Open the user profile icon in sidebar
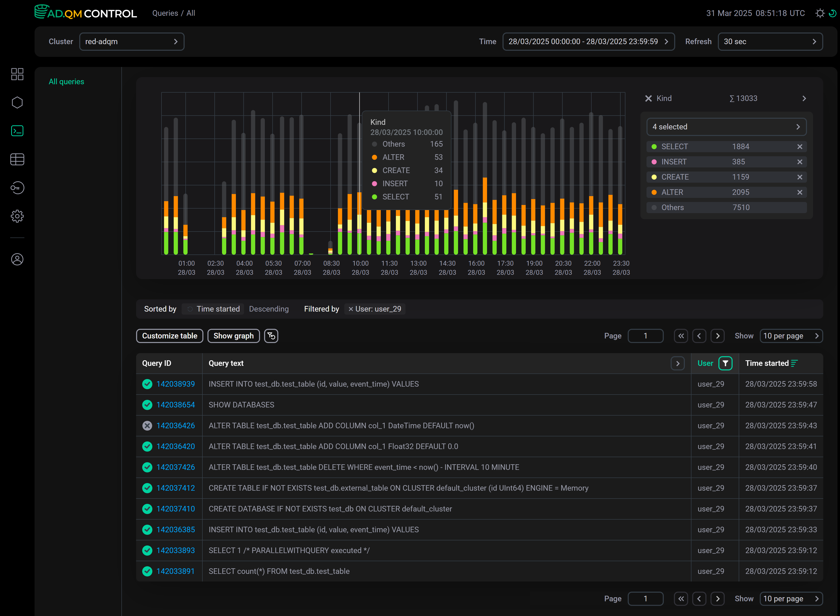840x616 pixels. (x=17, y=259)
